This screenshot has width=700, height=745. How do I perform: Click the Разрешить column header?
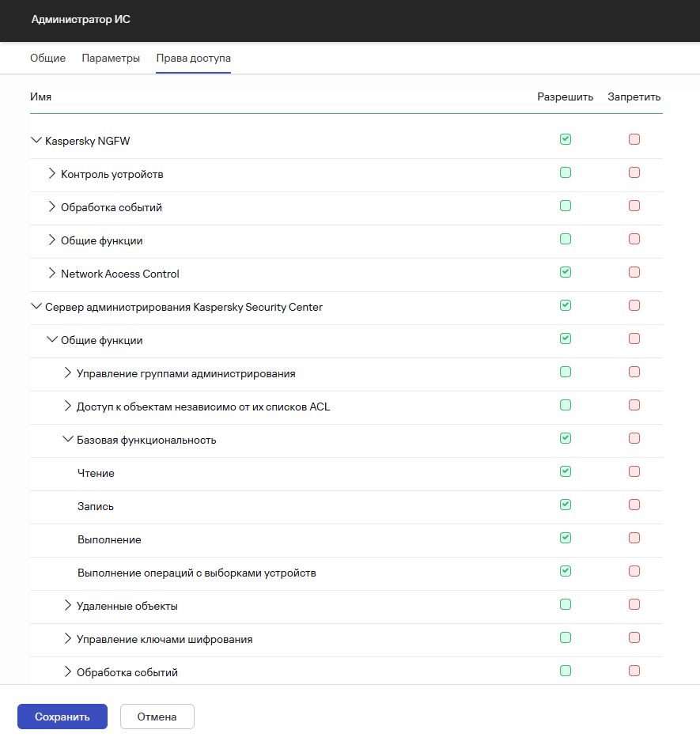(x=566, y=97)
